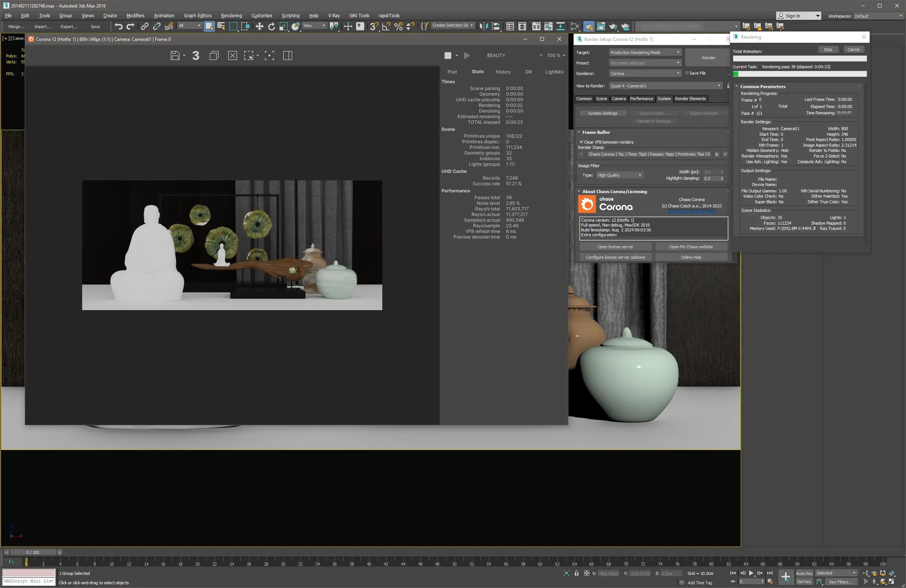Image resolution: width=906 pixels, height=588 pixels.
Task: Open Curve Editor toolbar icon
Action: pyautogui.click(x=548, y=26)
